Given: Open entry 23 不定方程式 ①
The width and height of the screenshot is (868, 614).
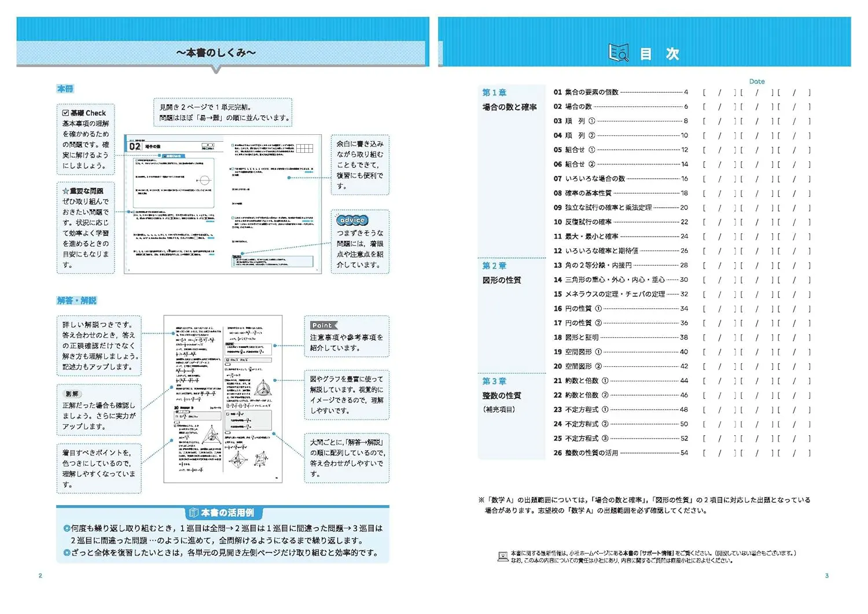Looking at the screenshot, I should point(620,410).
